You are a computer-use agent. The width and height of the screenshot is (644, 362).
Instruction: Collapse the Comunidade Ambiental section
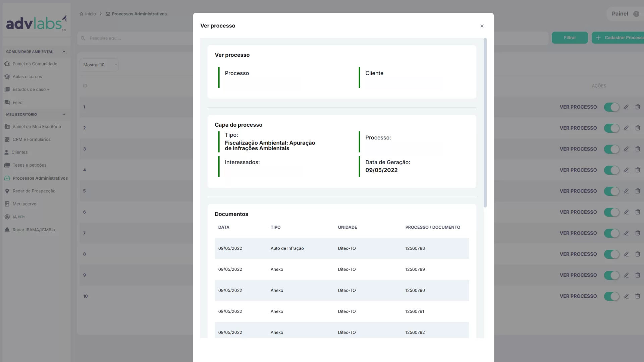(64, 52)
